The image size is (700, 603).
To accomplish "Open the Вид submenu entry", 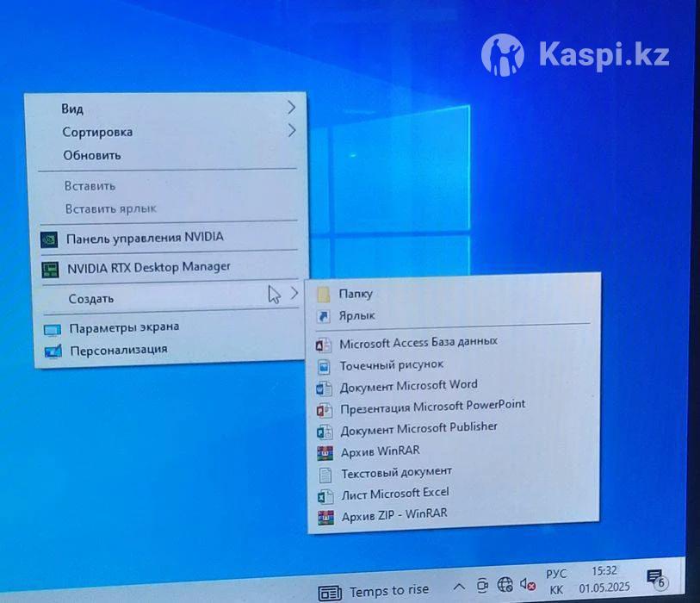I will point(166,109).
